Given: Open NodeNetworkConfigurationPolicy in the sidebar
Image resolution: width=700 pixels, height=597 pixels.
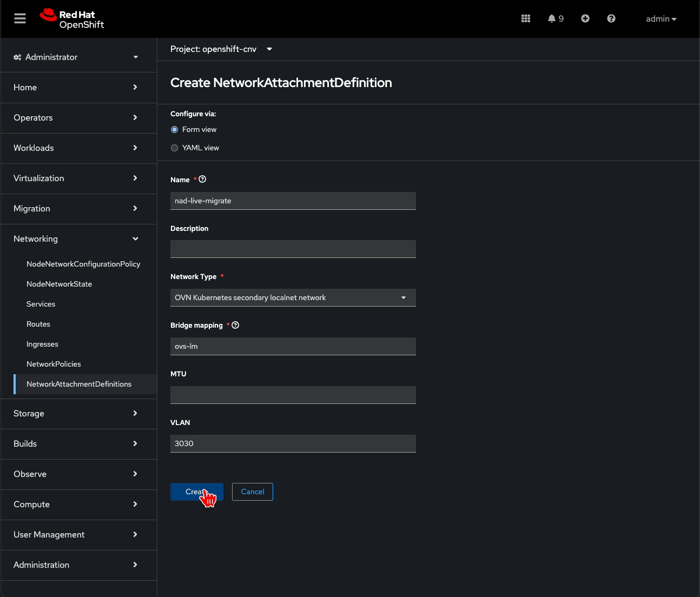Looking at the screenshot, I should pos(83,264).
